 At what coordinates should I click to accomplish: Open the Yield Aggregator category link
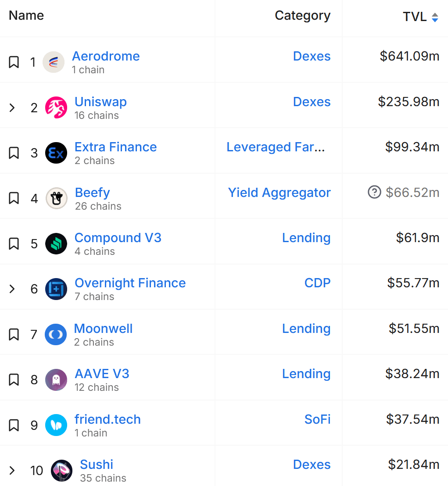280,193
